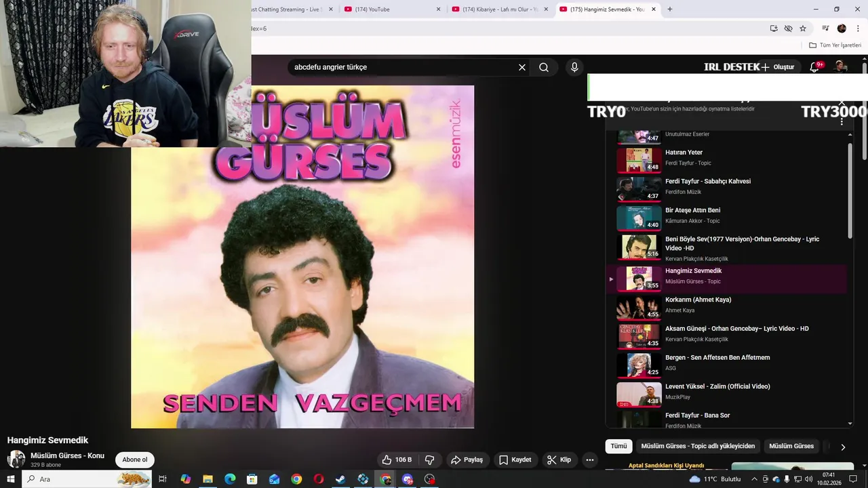Image resolution: width=868 pixels, height=488 pixels.
Task: Open Microsoft Store from the taskbar
Action: pos(252,479)
